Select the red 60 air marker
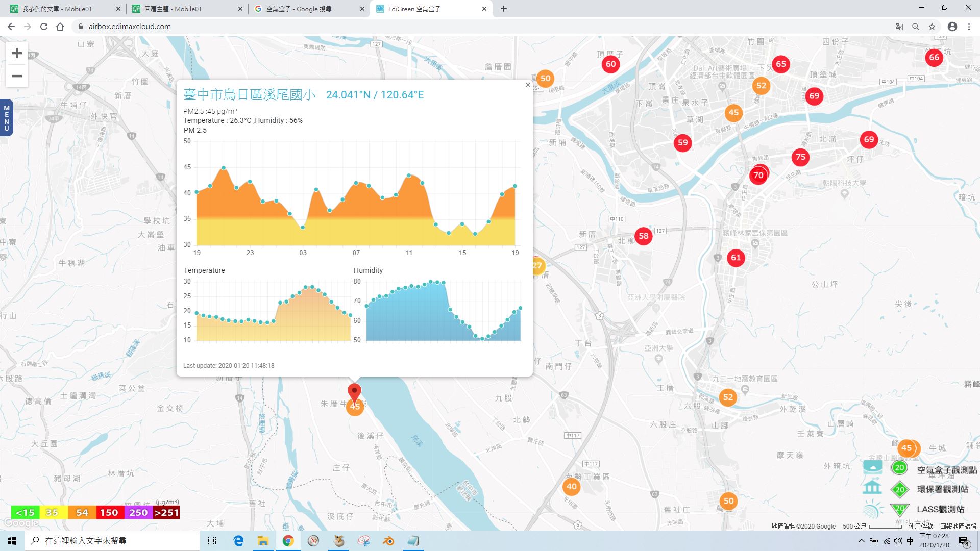Viewport: 980px width, 551px height. click(x=611, y=64)
